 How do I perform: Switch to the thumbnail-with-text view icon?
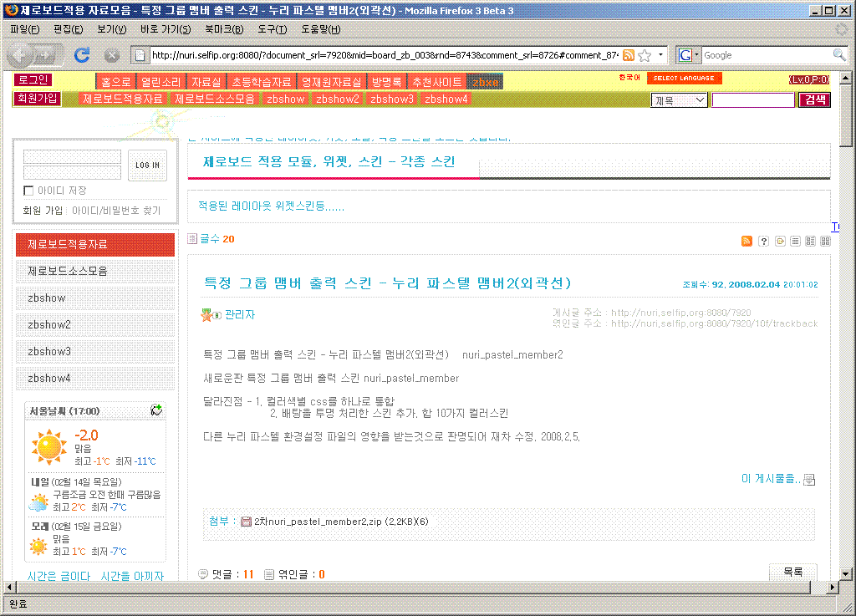811,242
